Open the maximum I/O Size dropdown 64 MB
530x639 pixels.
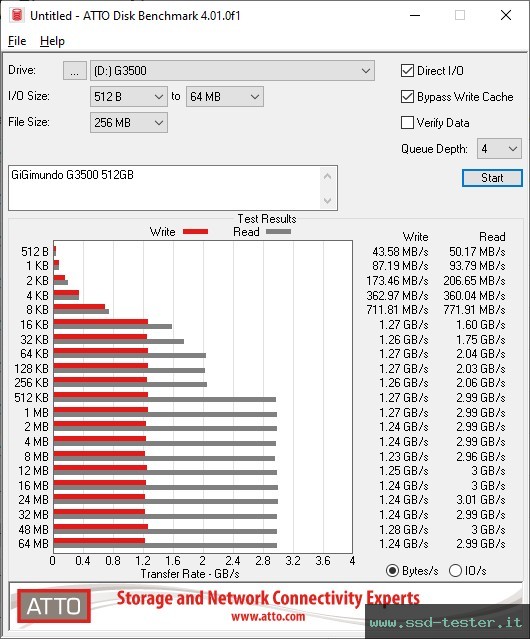tap(225, 97)
